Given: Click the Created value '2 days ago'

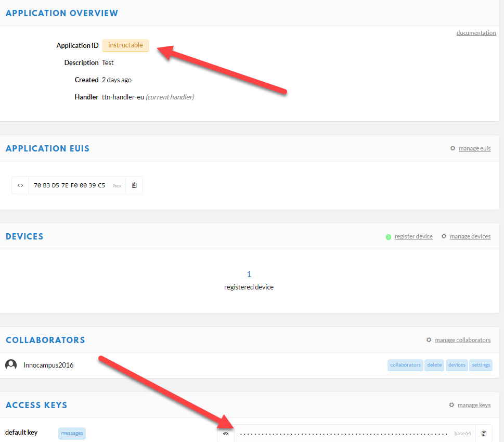Looking at the screenshot, I should tap(117, 80).
